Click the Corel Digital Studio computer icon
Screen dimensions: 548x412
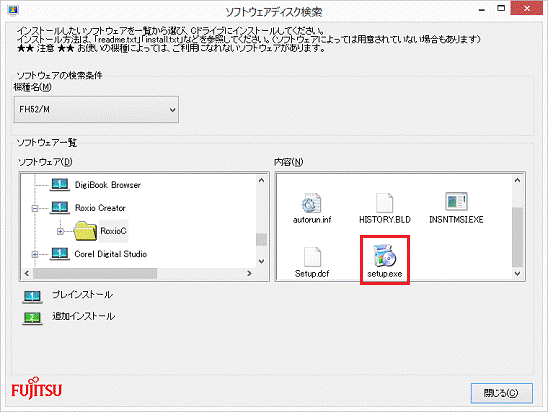coord(60,254)
